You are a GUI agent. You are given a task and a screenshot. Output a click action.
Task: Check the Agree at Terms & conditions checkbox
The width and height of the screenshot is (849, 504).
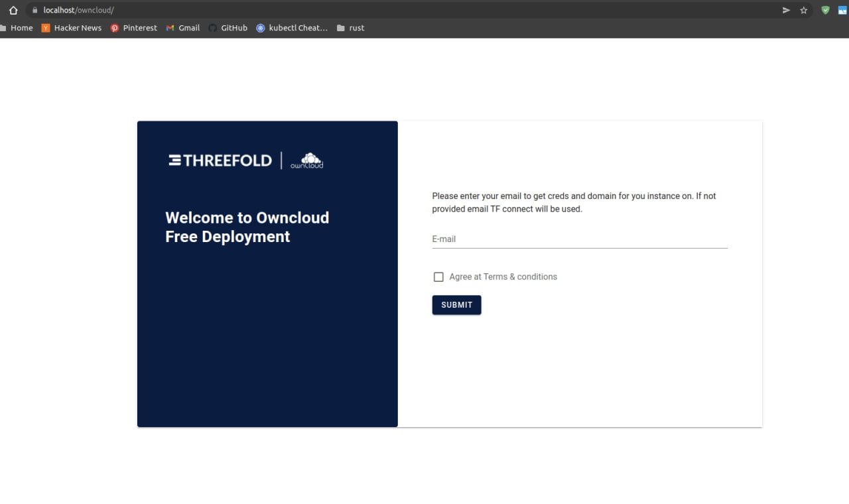coord(438,277)
